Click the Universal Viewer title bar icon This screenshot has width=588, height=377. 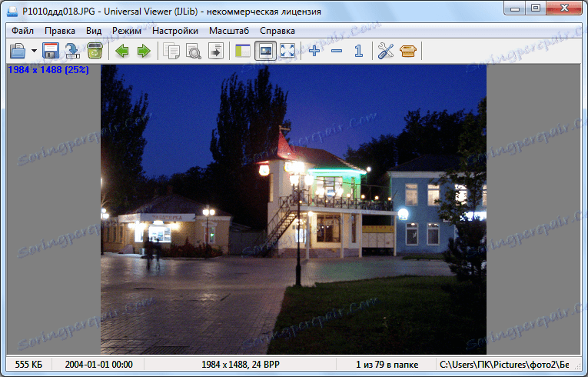coord(13,12)
